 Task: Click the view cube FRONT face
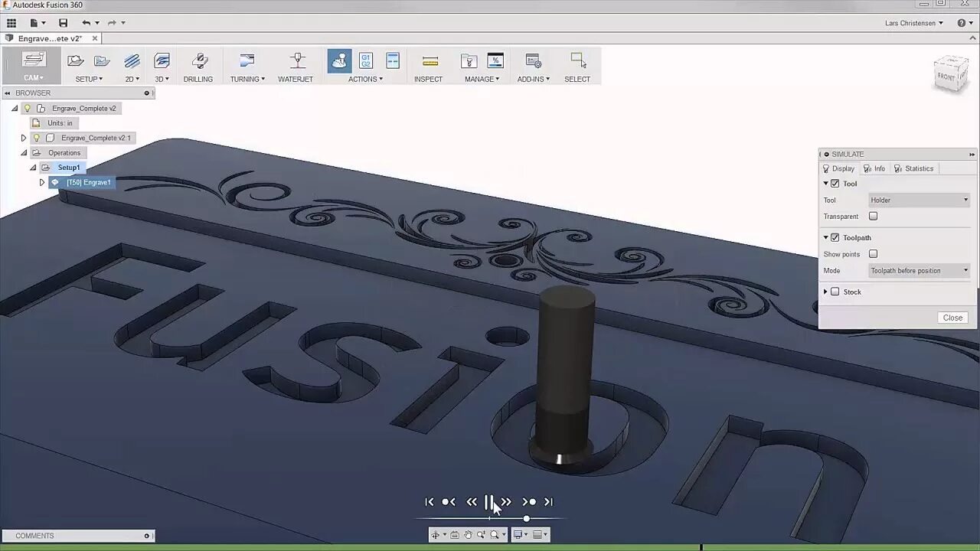(947, 77)
